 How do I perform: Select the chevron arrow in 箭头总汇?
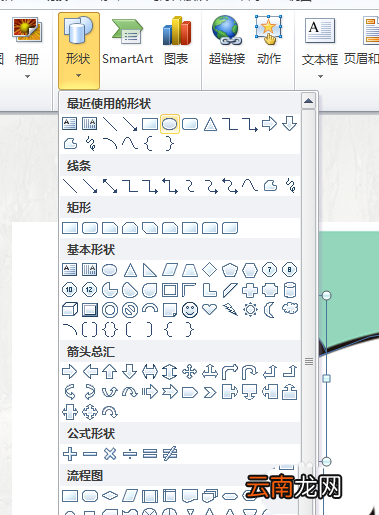click(210, 392)
